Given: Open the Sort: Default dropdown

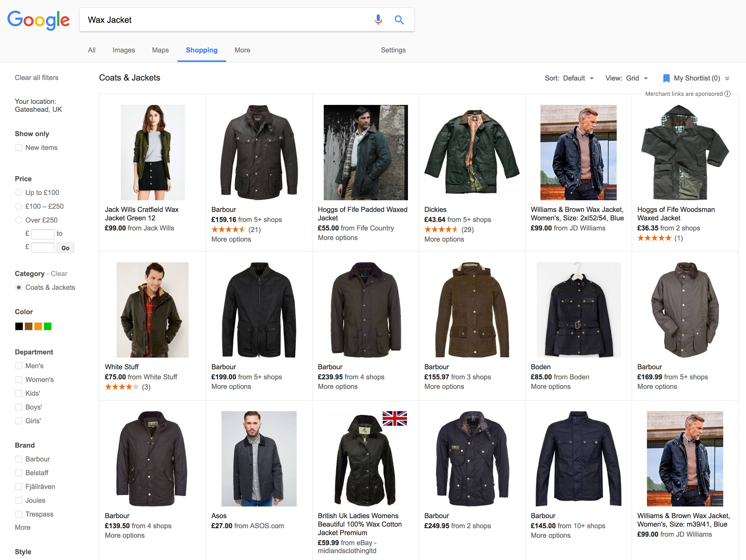Looking at the screenshot, I should pos(569,78).
